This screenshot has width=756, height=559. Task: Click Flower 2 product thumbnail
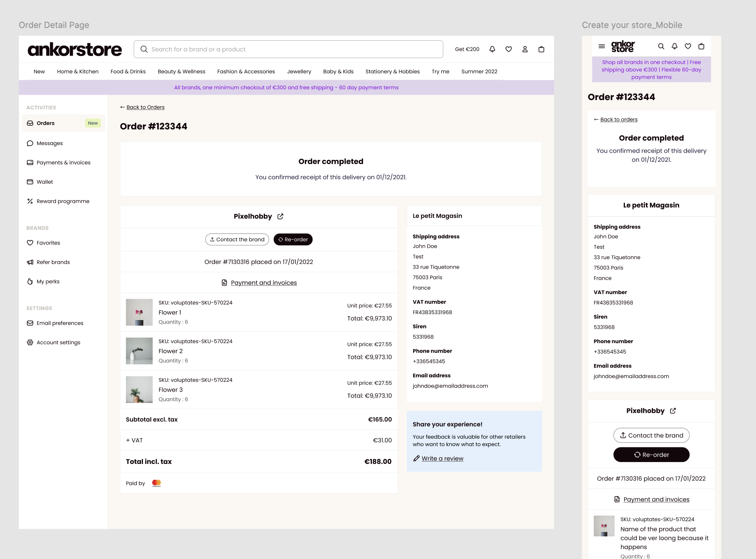pyautogui.click(x=139, y=351)
